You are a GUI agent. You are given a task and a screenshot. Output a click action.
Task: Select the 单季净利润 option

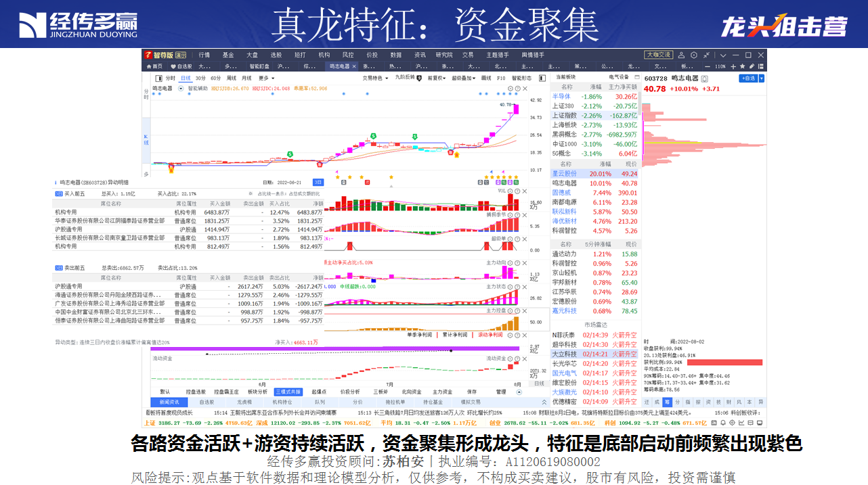pyautogui.click(x=420, y=335)
